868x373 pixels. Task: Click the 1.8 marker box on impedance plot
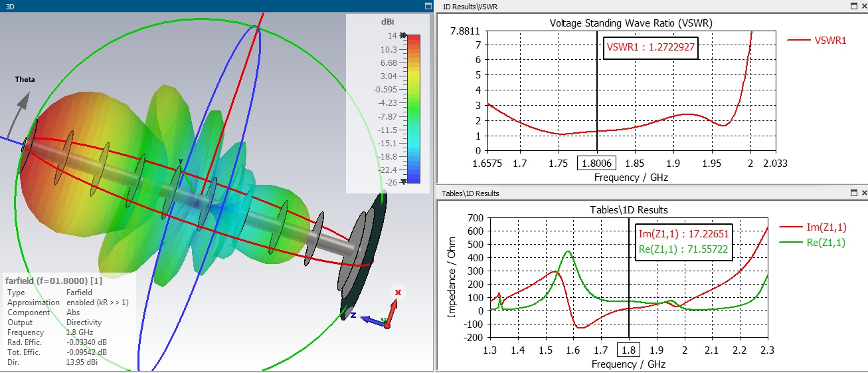point(628,350)
